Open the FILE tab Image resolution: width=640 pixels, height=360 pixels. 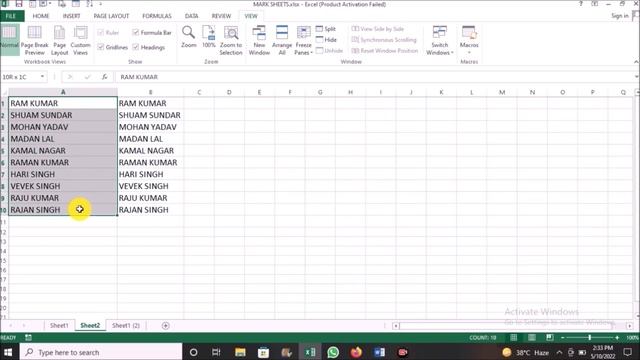(x=11, y=16)
